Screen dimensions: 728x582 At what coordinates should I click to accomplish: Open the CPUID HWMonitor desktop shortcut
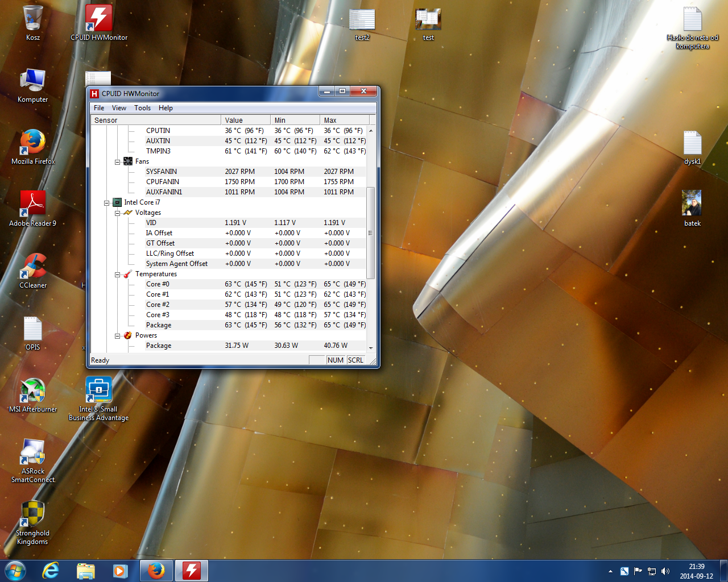click(x=98, y=19)
